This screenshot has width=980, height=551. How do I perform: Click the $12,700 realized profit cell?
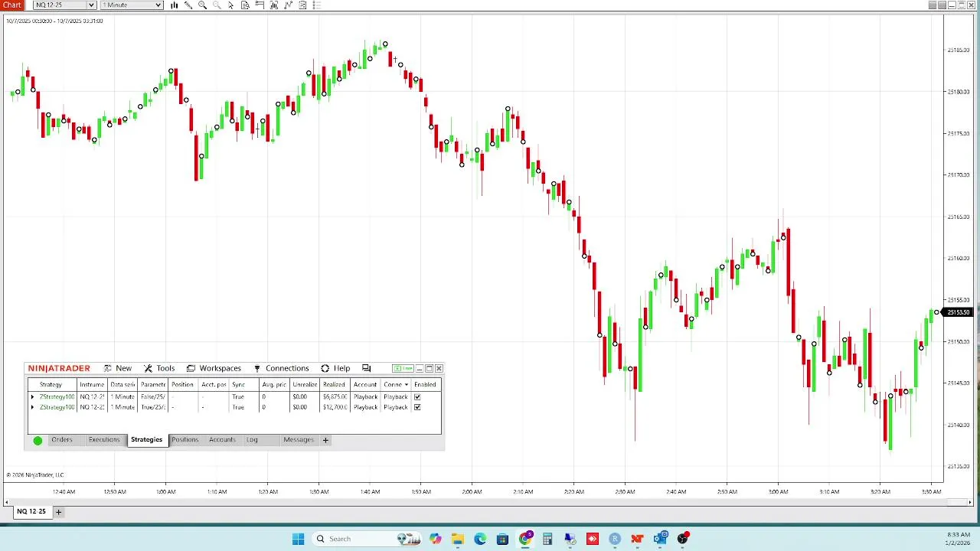click(x=335, y=407)
